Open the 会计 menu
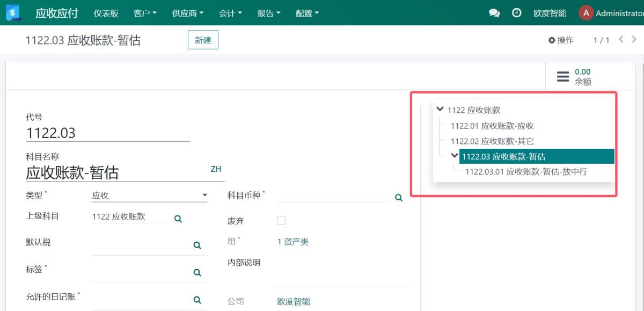The image size is (644, 311). 231,13
